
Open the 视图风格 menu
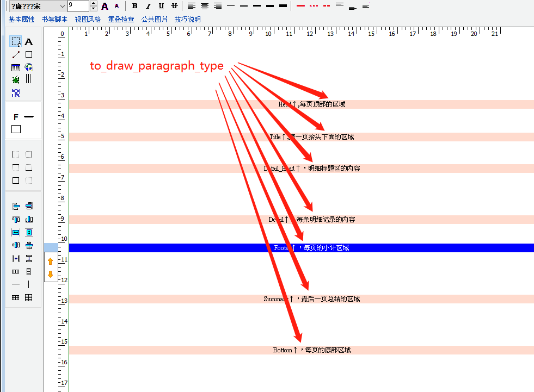click(x=88, y=20)
